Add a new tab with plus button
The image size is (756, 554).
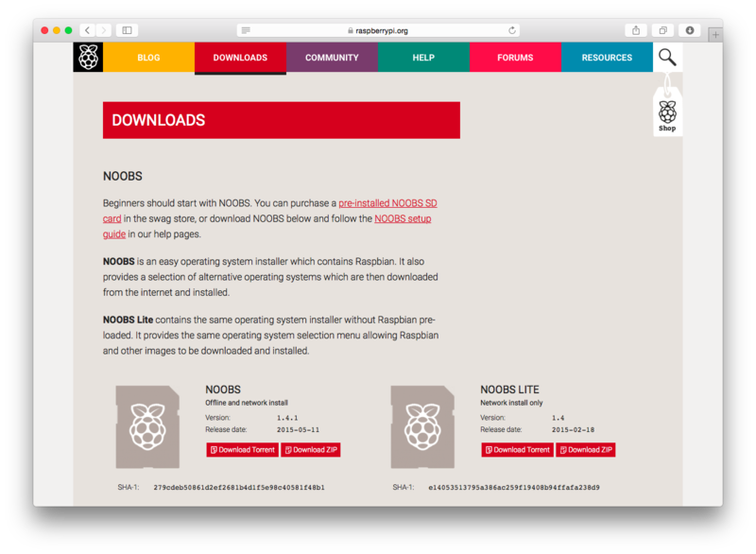[x=715, y=35]
